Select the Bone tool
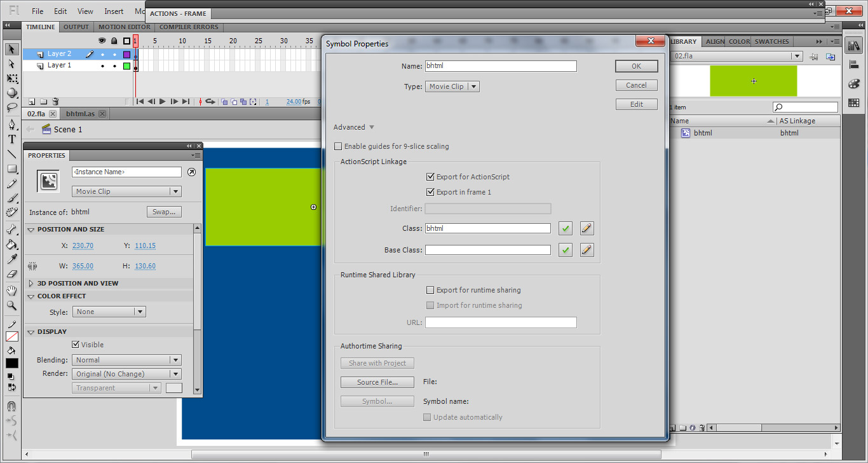This screenshot has height=463, width=868. pyautogui.click(x=11, y=230)
